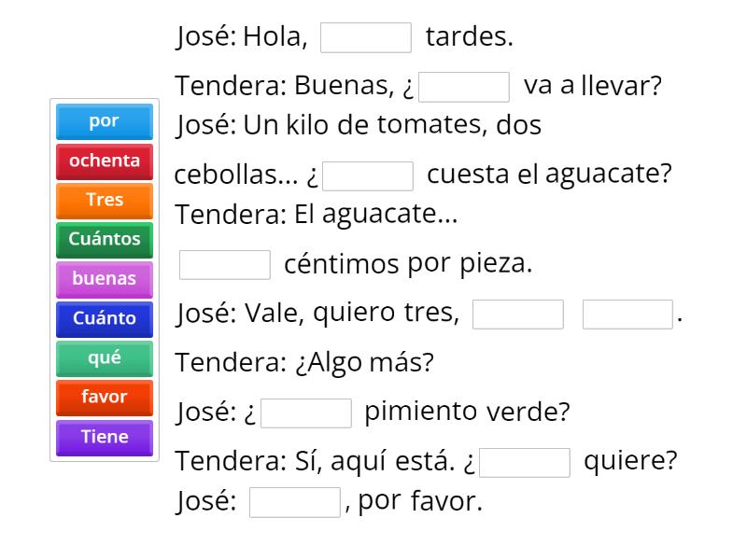Click the "Cuánto" word tile
Viewport: 747px width, 560px height.
coord(104,318)
